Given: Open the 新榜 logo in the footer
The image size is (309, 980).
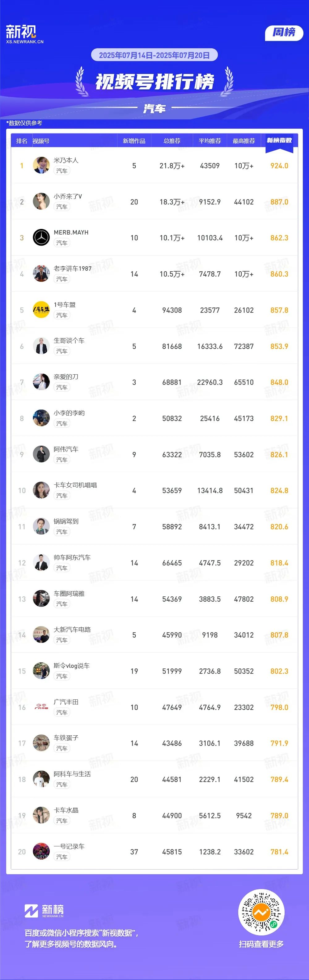Looking at the screenshot, I should (44, 910).
